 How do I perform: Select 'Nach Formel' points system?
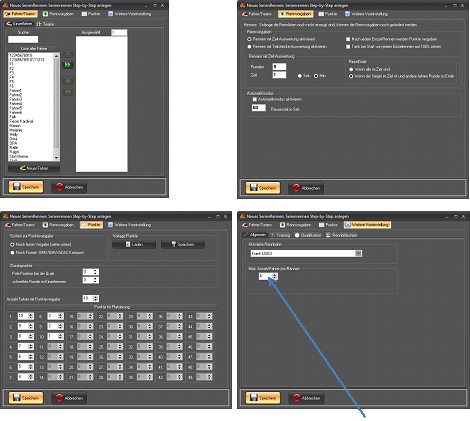coord(12,253)
